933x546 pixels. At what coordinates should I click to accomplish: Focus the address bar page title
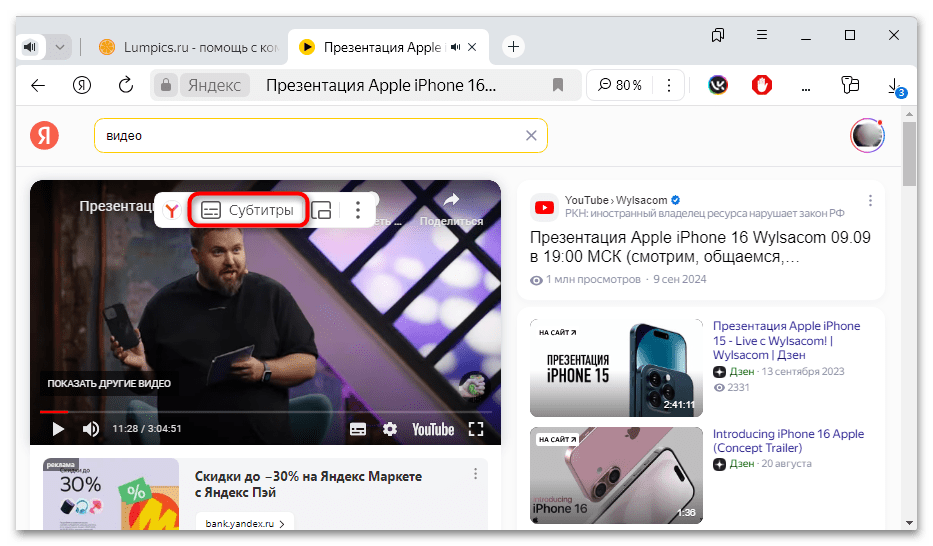pos(381,85)
